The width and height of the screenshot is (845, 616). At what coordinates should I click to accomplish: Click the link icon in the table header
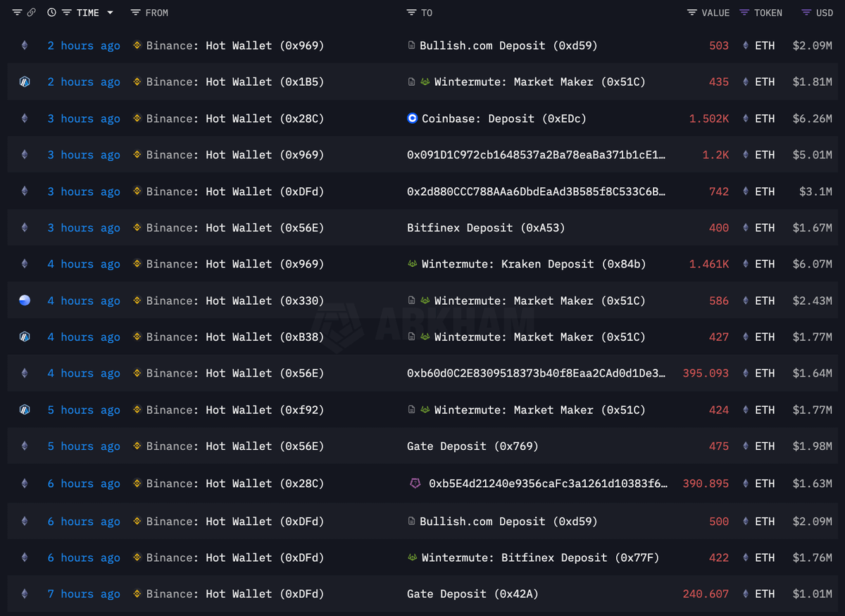[x=31, y=13]
